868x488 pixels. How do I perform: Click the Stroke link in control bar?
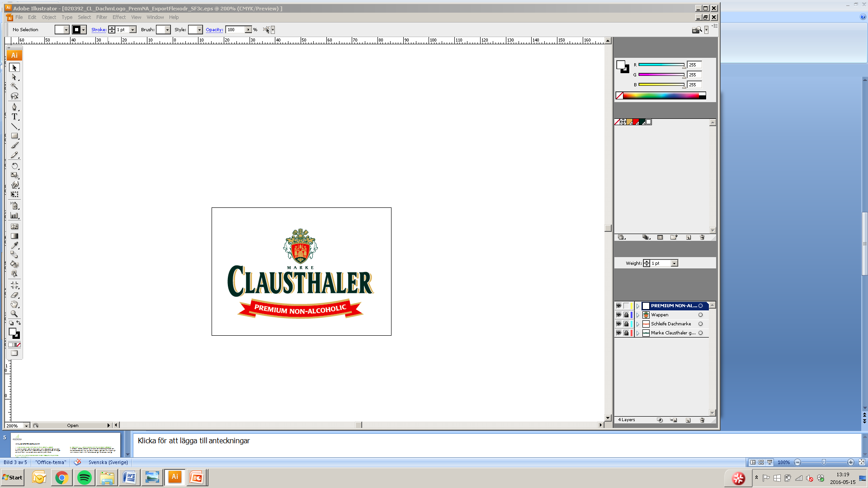click(99, 30)
